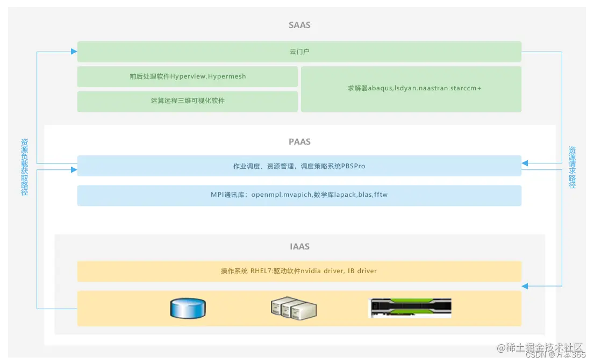This screenshot has height=364, width=594.
Task: Switch to the SAAS section header
Action: [299, 25]
